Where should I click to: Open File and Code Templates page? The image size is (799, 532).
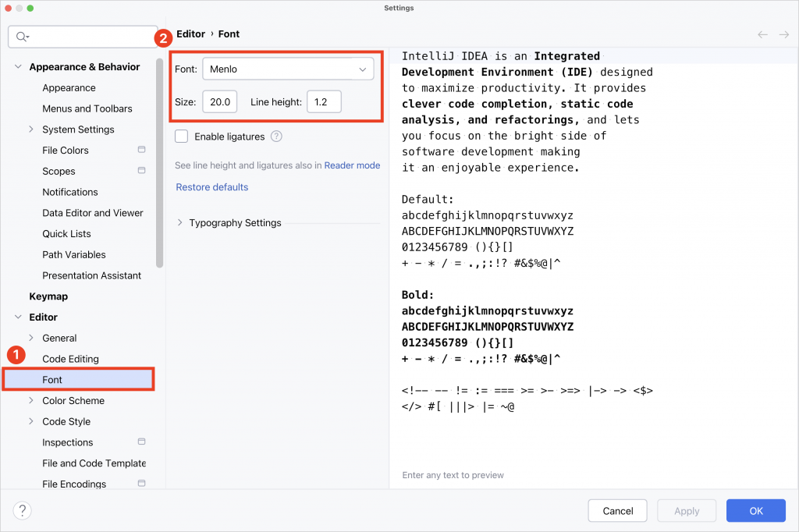[x=94, y=463]
